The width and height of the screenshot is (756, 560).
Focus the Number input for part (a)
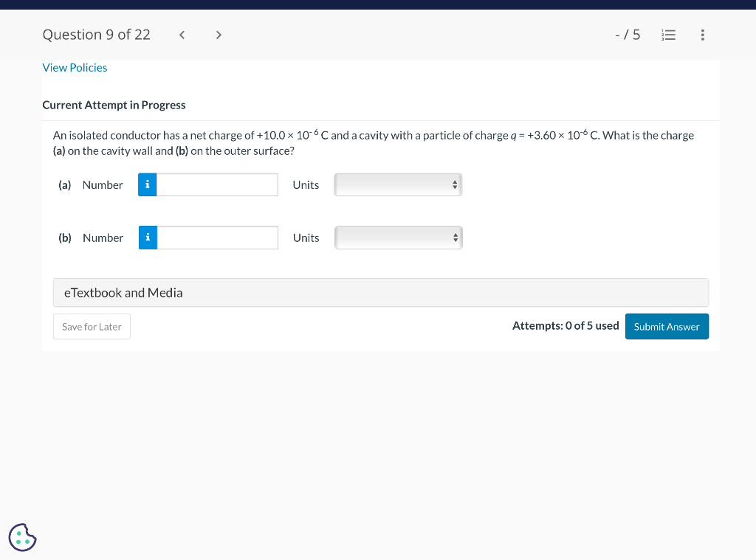point(217,184)
